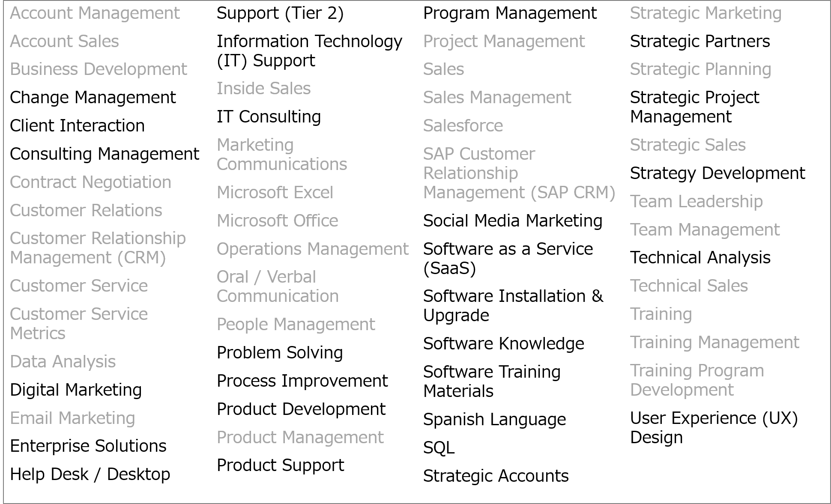Click User Experience (UX) Design
The height and width of the screenshot is (504, 831).
coord(714,428)
